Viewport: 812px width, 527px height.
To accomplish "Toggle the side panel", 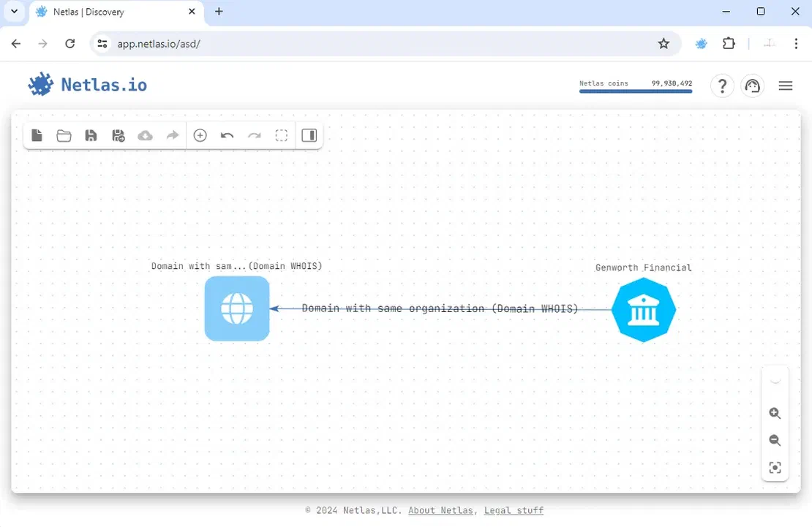I will 309,135.
